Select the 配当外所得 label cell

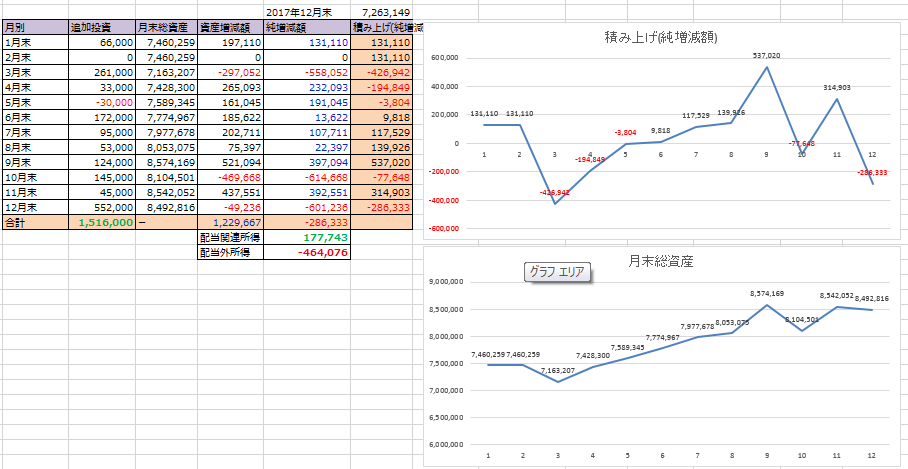coord(230,253)
